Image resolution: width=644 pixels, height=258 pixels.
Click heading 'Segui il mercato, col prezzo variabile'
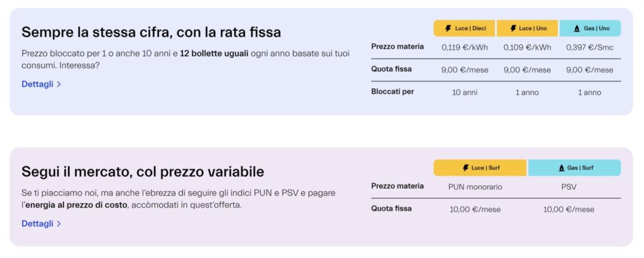point(143,172)
